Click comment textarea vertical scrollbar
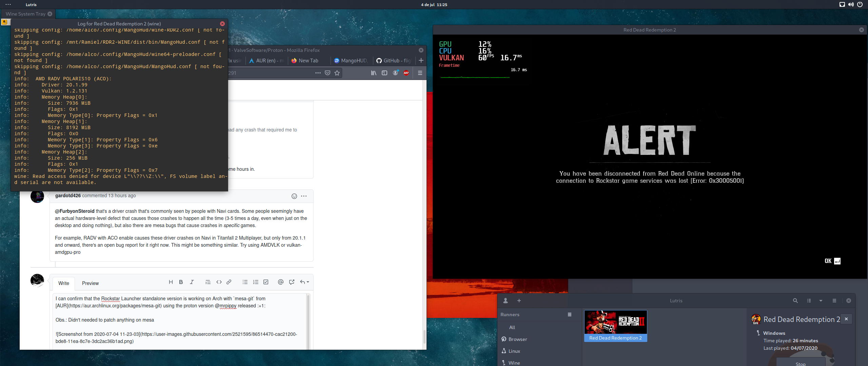This screenshot has height=366, width=868. pyautogui.click(x=308, y=321)
